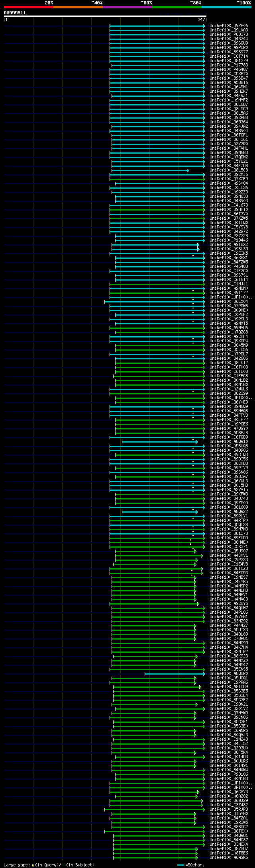Select label UniRef100_Q201V2
Screen dimensions: 255x868
click(x=229, y=709)
